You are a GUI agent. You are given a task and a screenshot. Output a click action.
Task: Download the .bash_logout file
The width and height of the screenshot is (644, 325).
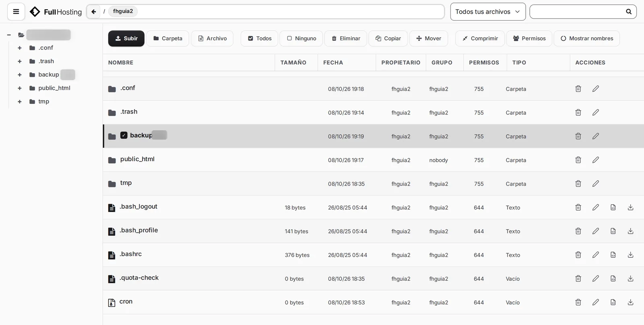[x=630, y=207]
